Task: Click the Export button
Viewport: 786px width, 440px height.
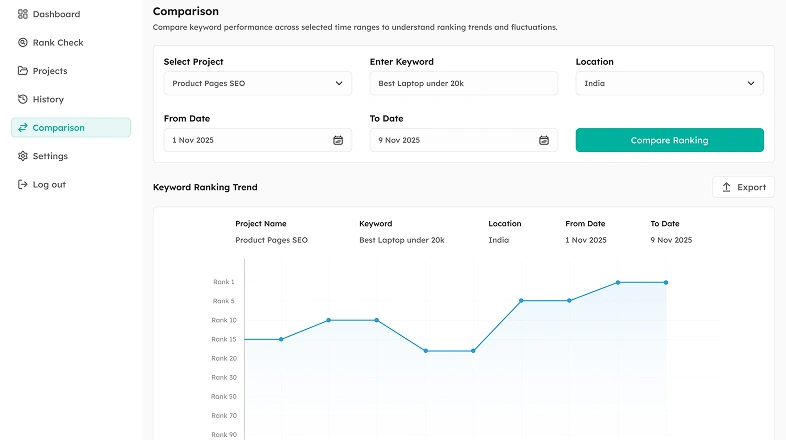Action: coord(743,187)
